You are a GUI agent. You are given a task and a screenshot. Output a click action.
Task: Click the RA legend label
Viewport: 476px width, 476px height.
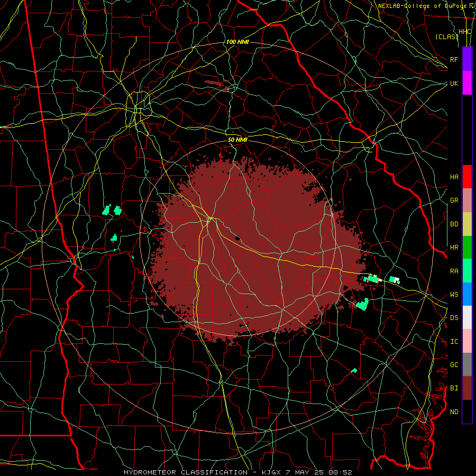[x=454, y=271]
